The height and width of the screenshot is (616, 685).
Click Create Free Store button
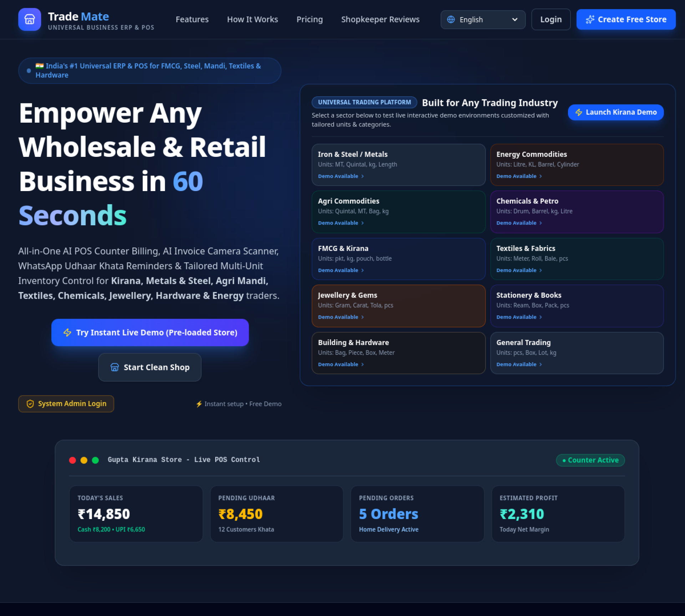coord(626,19)
